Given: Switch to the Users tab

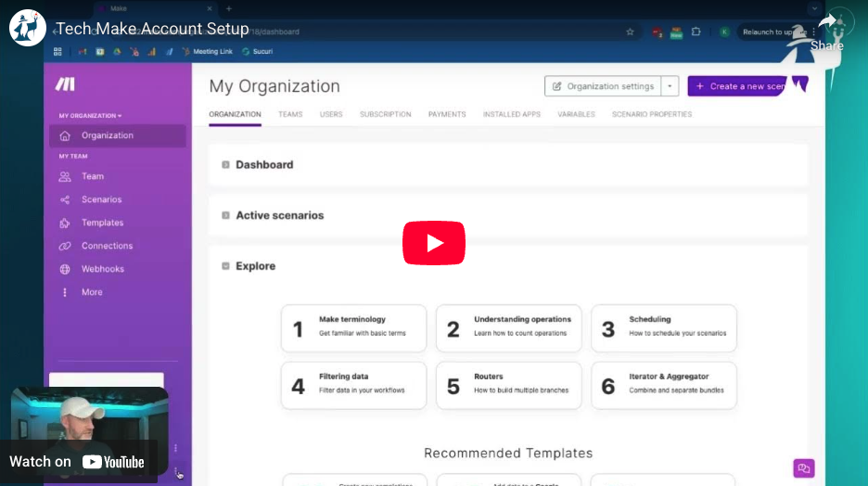Looking at the screenshot, I should tap(331, 115).
